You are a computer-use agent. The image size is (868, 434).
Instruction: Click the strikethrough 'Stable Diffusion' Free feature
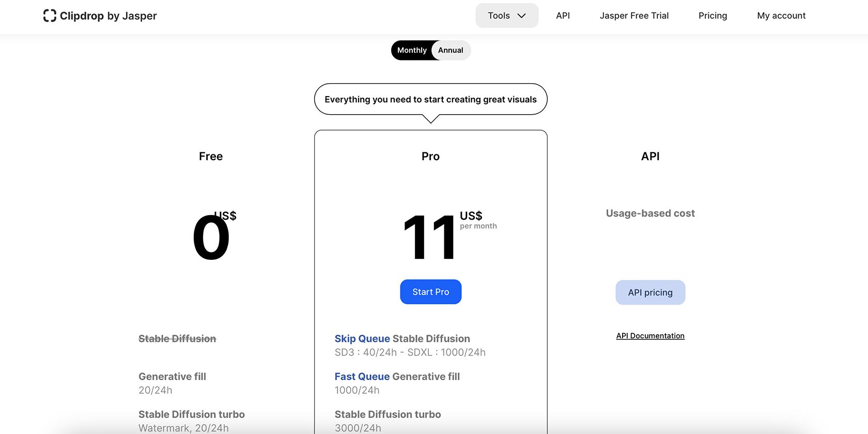click(177, 339)
